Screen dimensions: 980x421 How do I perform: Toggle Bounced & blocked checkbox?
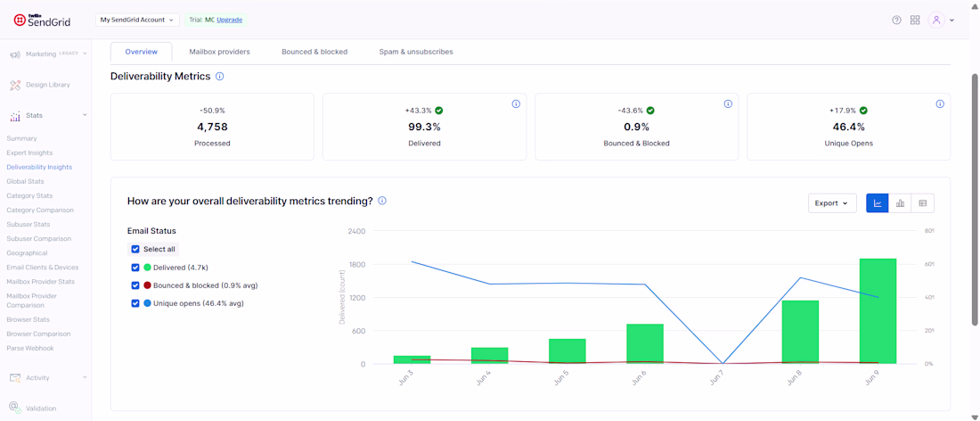click(135, 285)
